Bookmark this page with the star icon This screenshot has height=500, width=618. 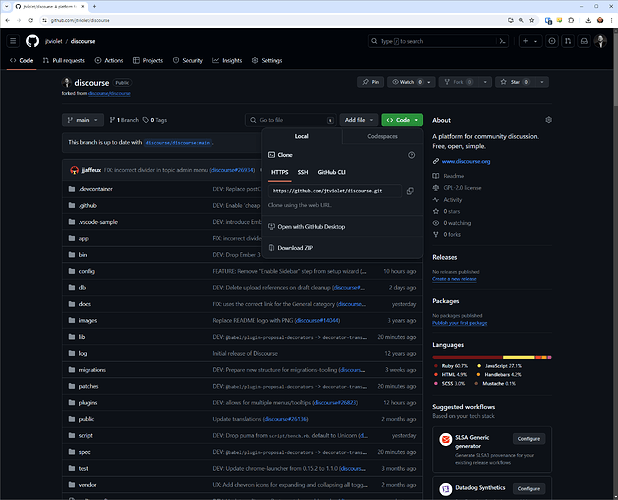point(532,20)
